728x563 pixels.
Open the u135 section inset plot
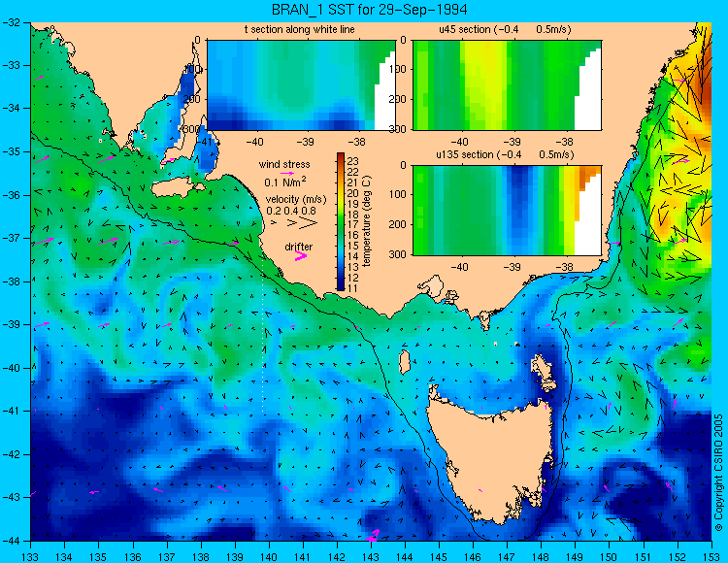pyautogui.click(x=507, y=211)
